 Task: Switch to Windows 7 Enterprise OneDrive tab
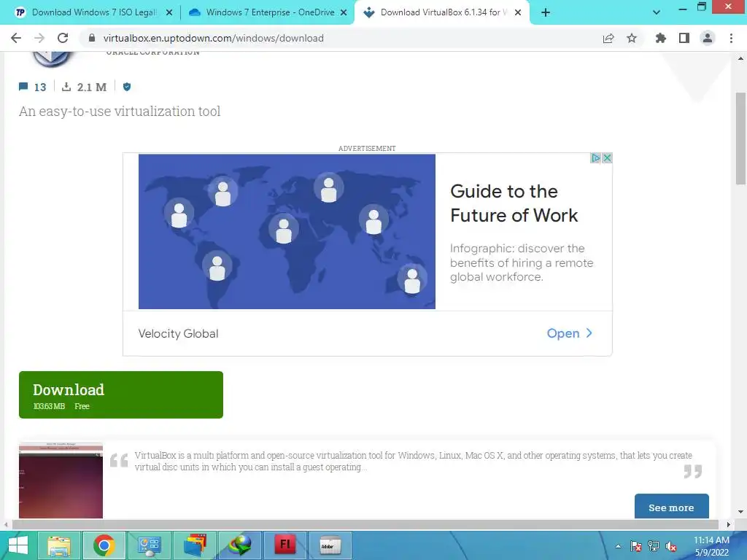[x=270, y=12]
